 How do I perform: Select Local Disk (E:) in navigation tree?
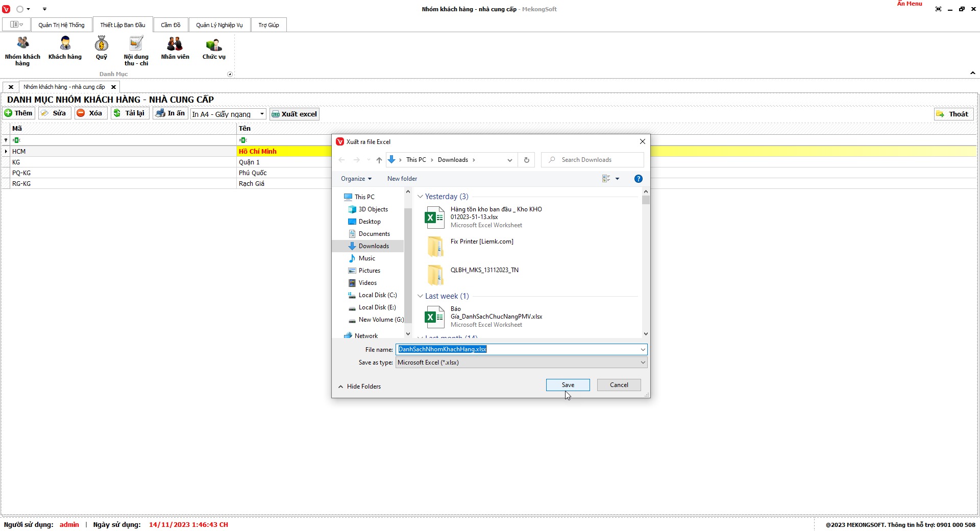[x=377, y=307]
